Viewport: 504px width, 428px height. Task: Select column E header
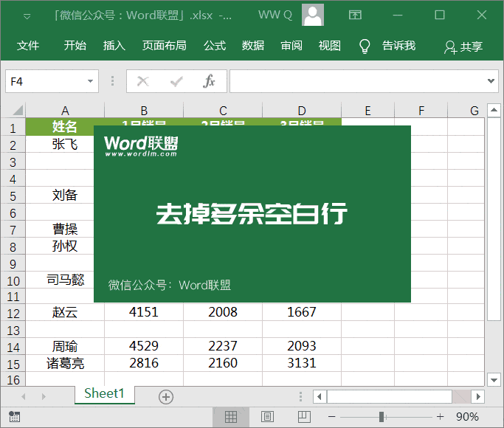click(x=367, y=111)
